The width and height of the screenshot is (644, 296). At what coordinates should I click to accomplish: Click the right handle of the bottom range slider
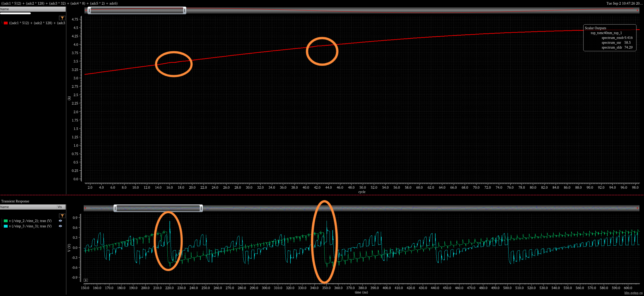pos(201,208)
